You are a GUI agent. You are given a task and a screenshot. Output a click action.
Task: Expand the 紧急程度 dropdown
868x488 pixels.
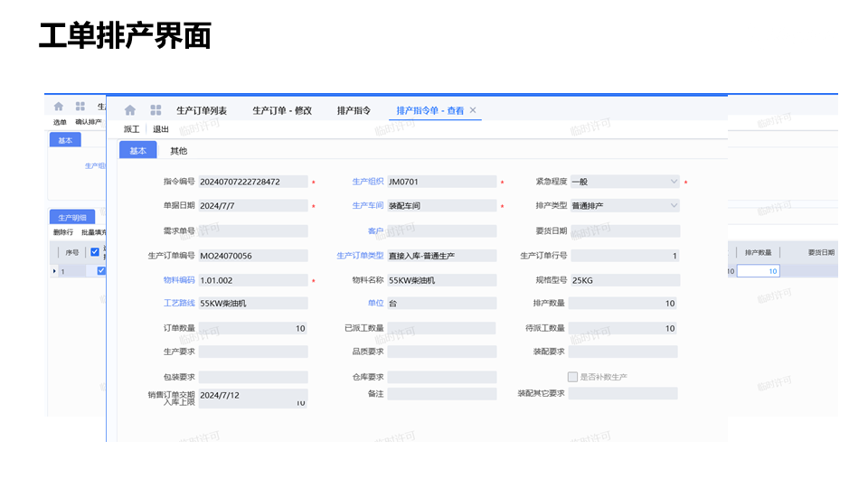[x=673, y=182]
